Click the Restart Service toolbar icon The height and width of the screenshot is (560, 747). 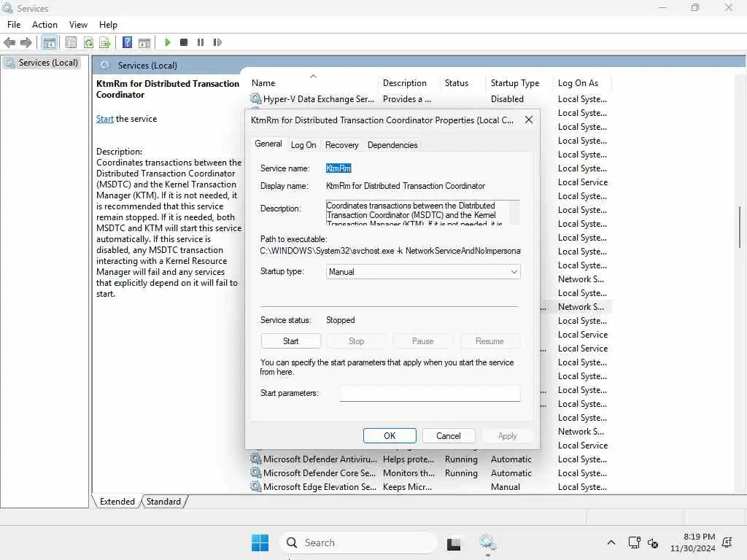[x=217, y=42]
